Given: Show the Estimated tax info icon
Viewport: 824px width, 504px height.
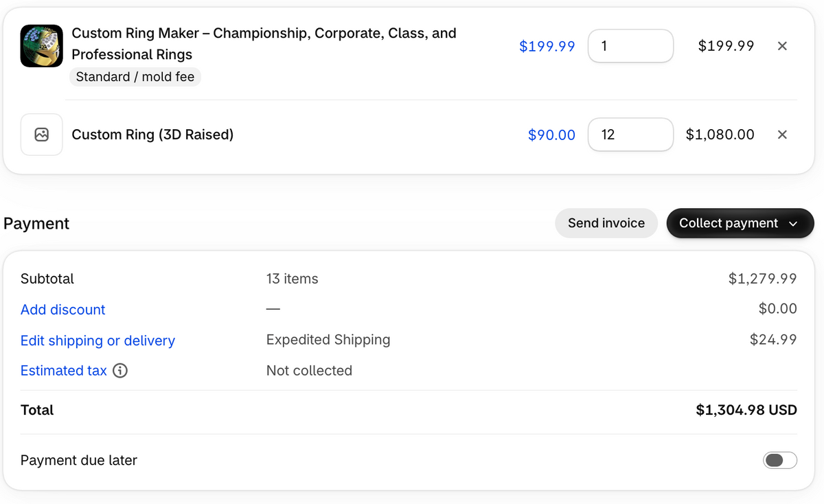Looking at the screenshot, I should tap(120, 371).
